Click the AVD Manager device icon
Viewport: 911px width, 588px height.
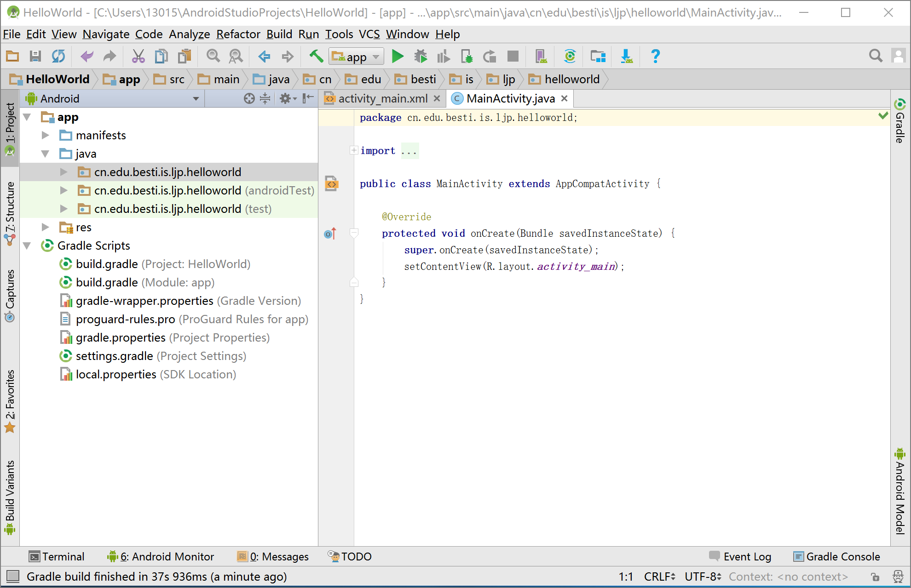(x=541, y=57)
